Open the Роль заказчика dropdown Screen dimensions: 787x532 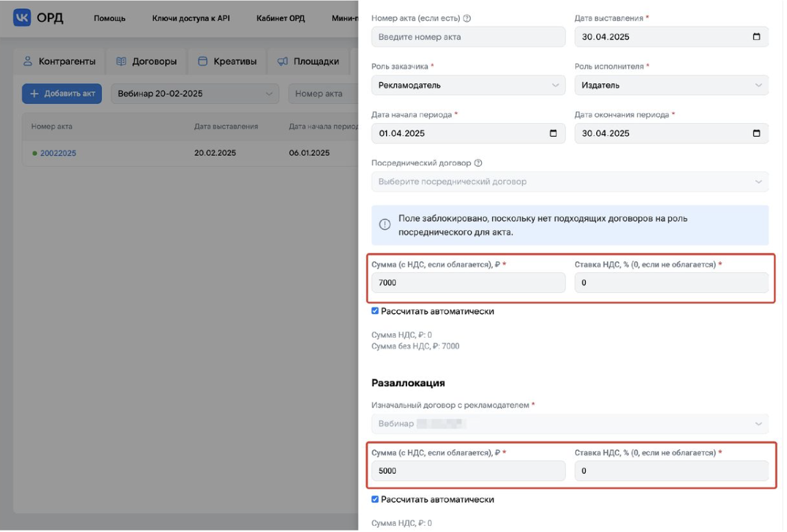(x=467, y=85)
